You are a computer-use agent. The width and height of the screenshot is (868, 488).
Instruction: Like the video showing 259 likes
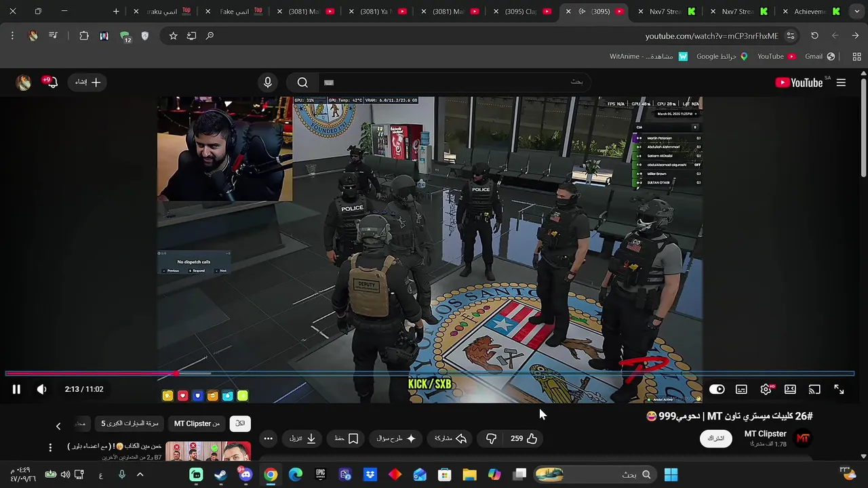524,439
